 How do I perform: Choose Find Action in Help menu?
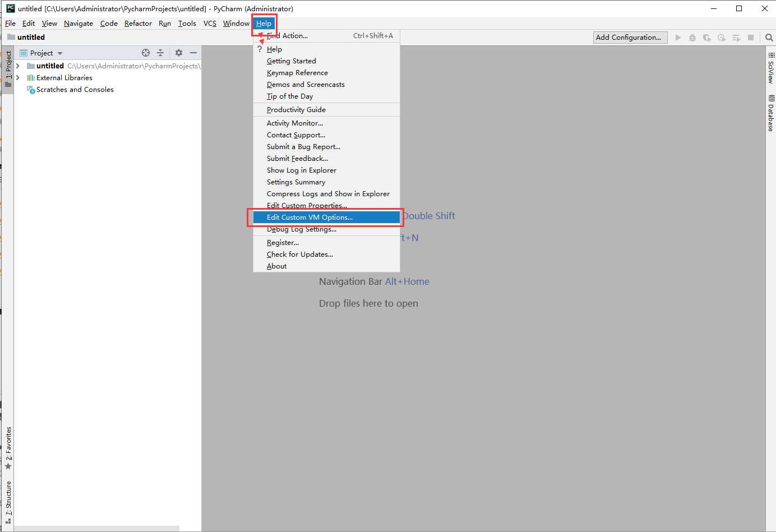click(326, 36)
